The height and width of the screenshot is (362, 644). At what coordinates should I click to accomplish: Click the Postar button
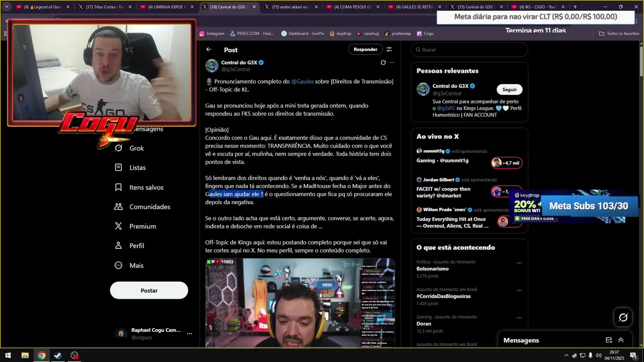149,290
